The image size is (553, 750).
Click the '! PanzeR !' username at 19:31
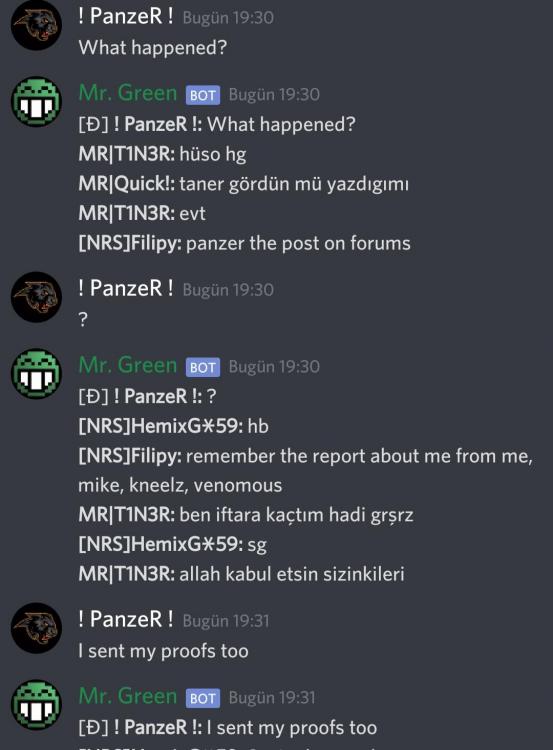[x=126, y=619]
